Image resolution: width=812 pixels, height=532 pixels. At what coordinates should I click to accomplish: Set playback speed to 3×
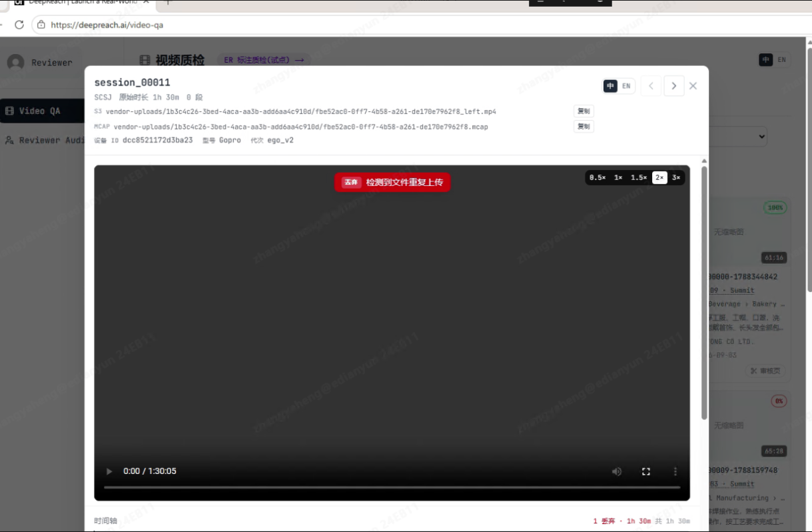(x=676, y=177)
